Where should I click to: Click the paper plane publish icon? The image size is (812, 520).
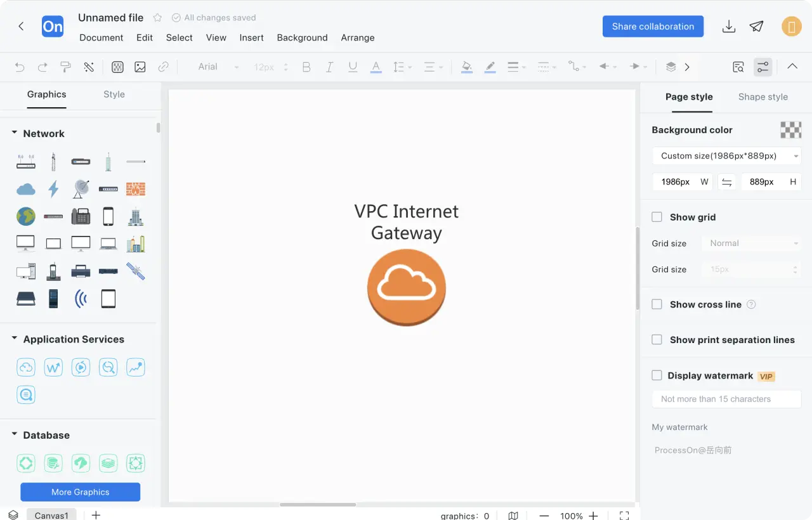click(756, 27)
